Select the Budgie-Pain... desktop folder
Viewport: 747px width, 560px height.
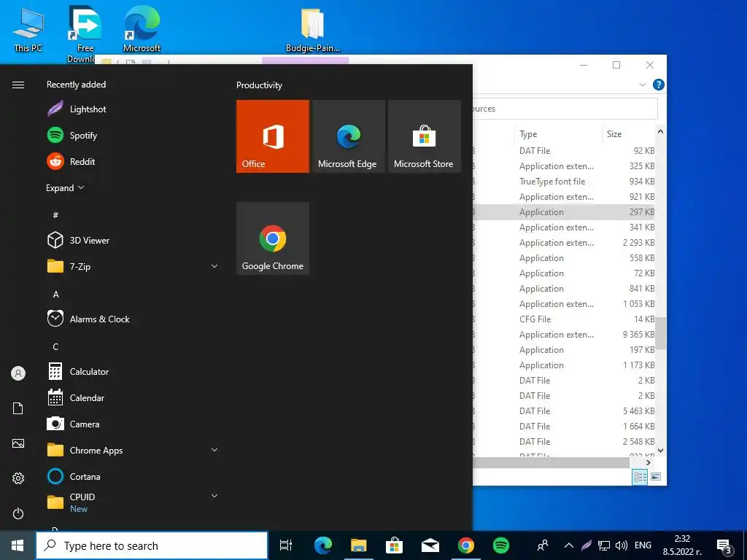[x=312, y=29]
